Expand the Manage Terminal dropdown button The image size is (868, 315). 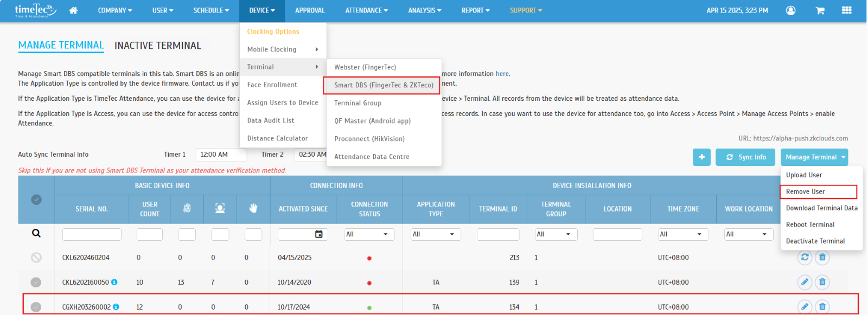[814, 157]
